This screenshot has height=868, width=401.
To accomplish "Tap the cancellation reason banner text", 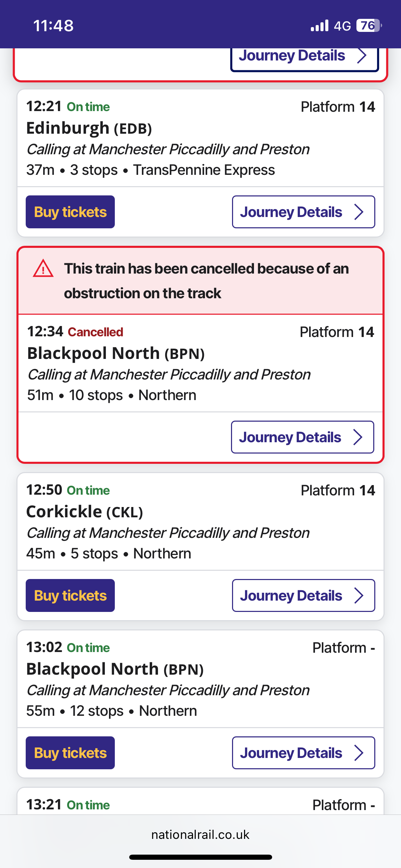I will pyautogui.click(x=206, y=281).
